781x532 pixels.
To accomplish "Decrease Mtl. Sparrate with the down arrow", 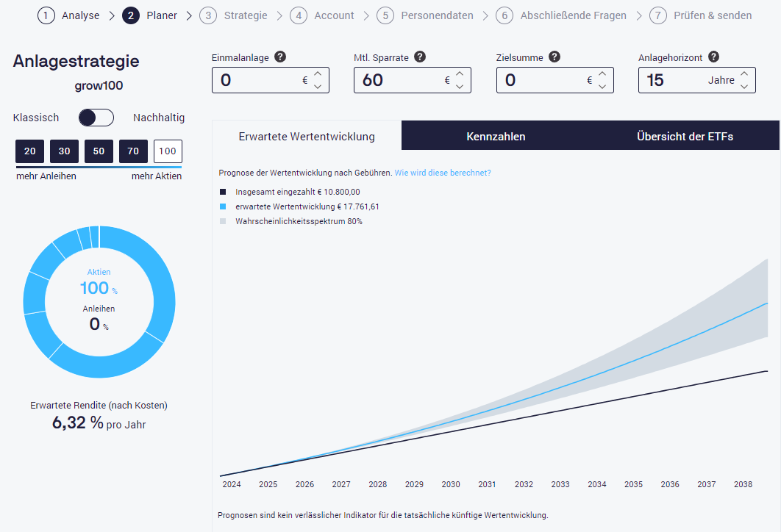I will (x=460, y=87).
